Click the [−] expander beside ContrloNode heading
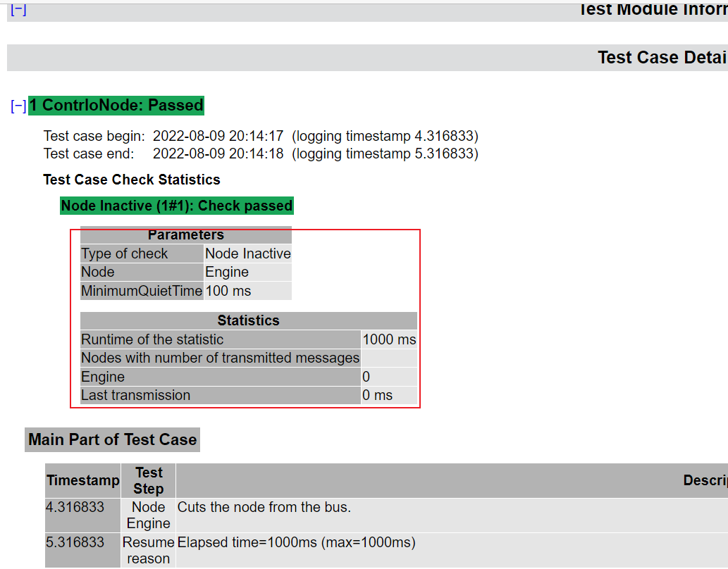The height and width of the screenshot is (569, 728). [17, 105]
